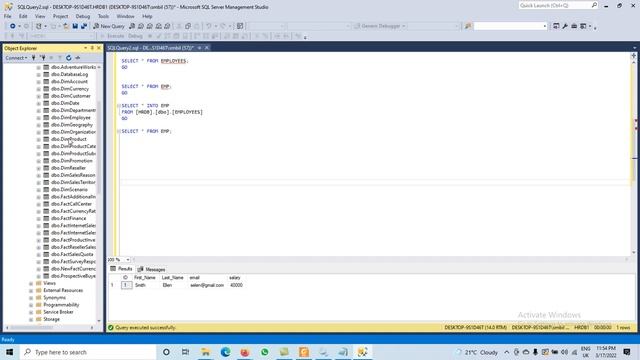Open the Window menu
This screenshot has width=640, height=360.
point(125,16)
